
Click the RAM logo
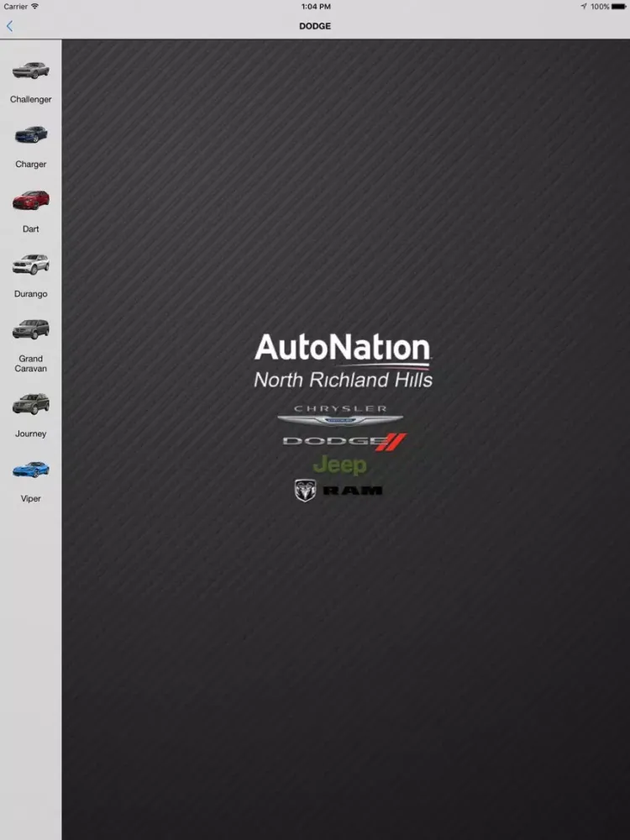coord(338,491)
